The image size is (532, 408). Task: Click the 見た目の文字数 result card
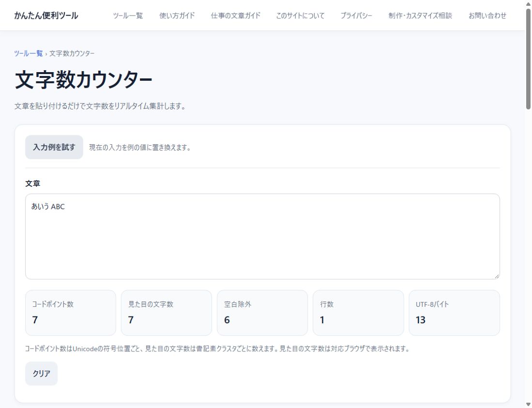coord(167,313)
